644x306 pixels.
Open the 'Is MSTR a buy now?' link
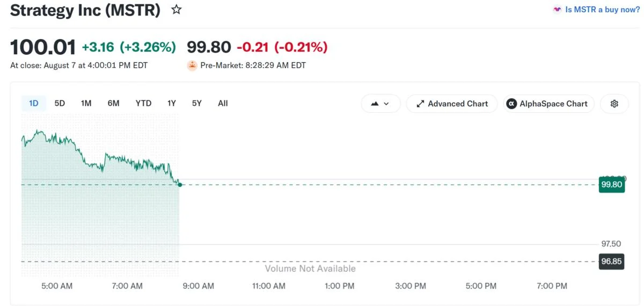(x=602, y=10)
